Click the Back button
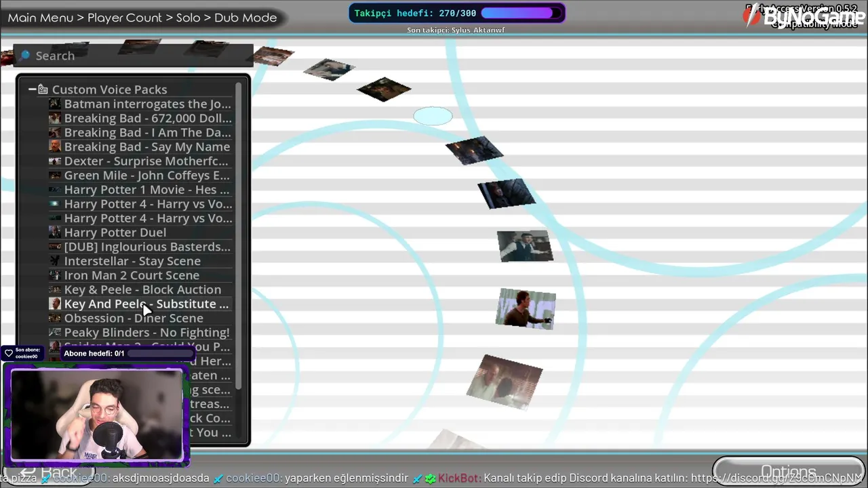Screen dimensions: 868x488 click(x=49, y=471)
